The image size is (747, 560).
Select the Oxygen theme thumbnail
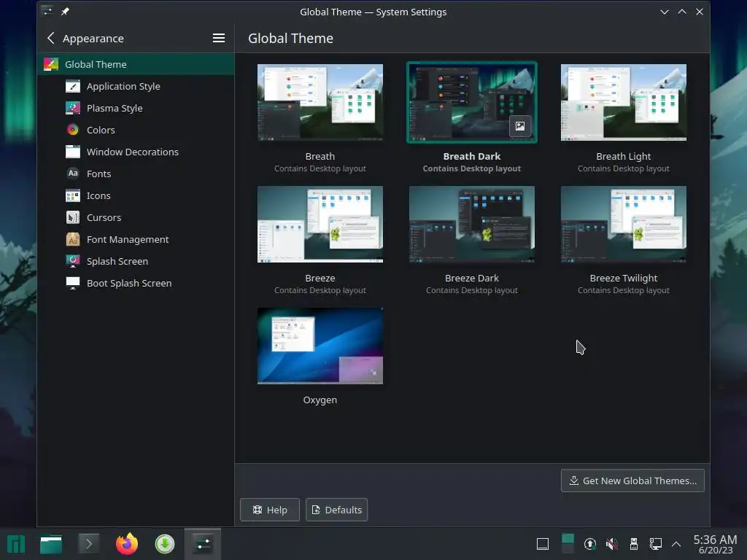pos(320,346)
